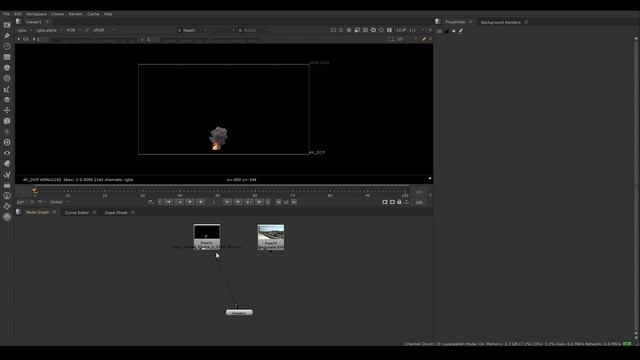The image size is (640, 360).
Task: Switch to the Curve Editor tab
Action: 77,213
